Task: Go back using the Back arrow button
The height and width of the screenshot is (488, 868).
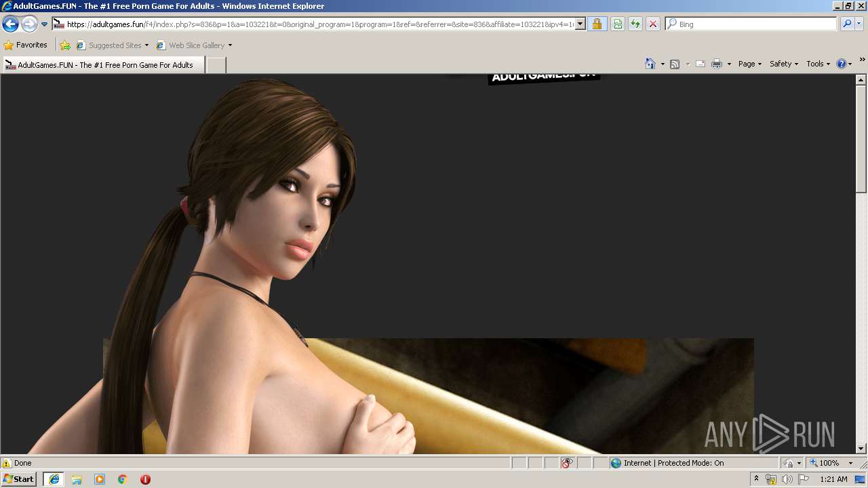Action: 10,24
